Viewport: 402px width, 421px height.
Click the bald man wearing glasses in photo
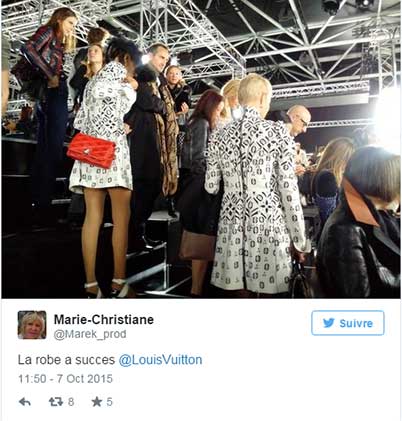tap(299, 121)
